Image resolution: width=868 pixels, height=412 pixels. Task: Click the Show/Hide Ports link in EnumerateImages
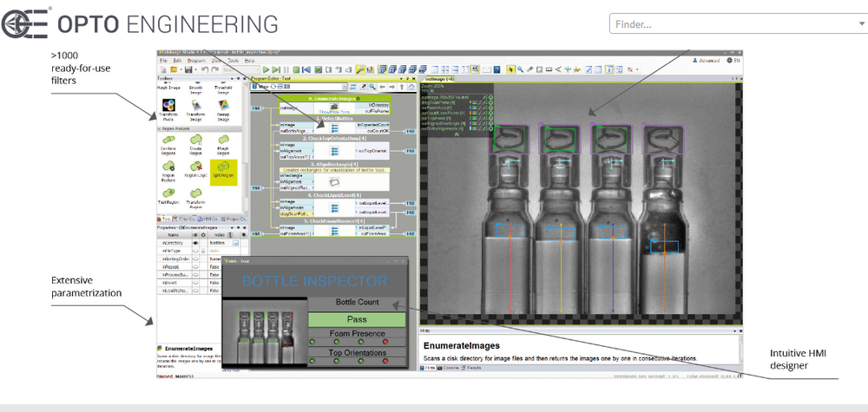tap(334, 112)
